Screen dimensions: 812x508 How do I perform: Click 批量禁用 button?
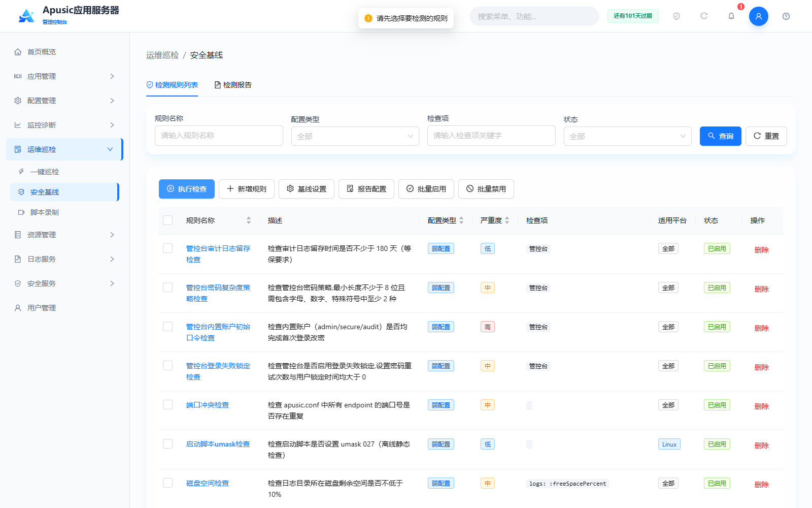click(x=486, y=189)
